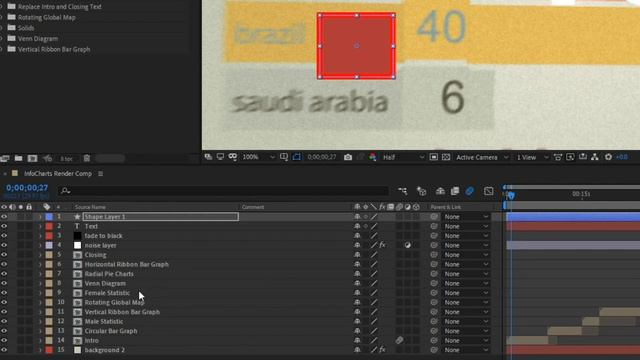Click the lavender label color of noise layer

point(49,245)
